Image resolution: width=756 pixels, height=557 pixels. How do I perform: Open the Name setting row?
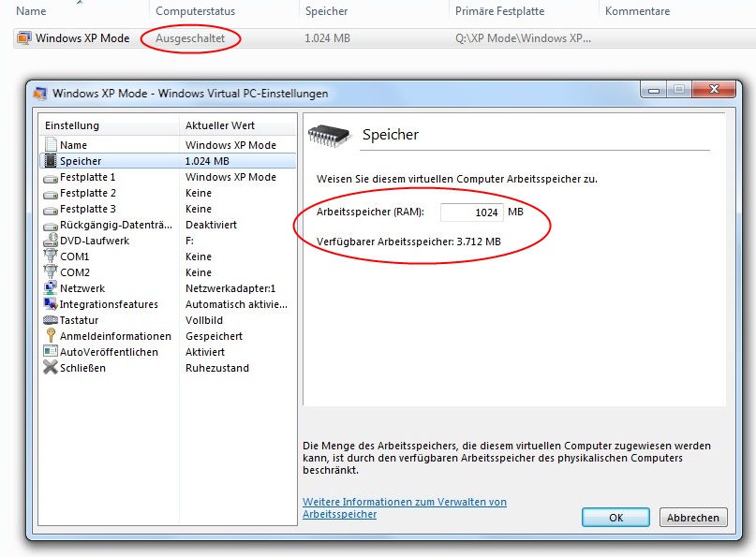(168, 145)
